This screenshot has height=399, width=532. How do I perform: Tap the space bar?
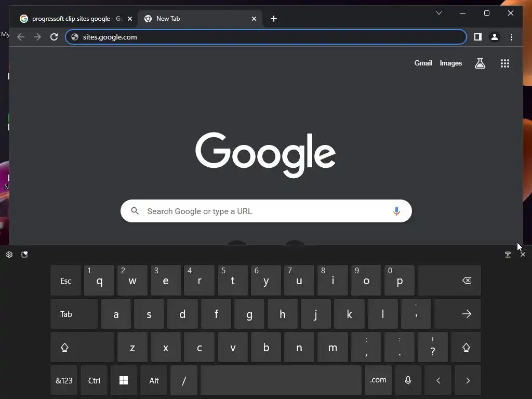(281, 380)
